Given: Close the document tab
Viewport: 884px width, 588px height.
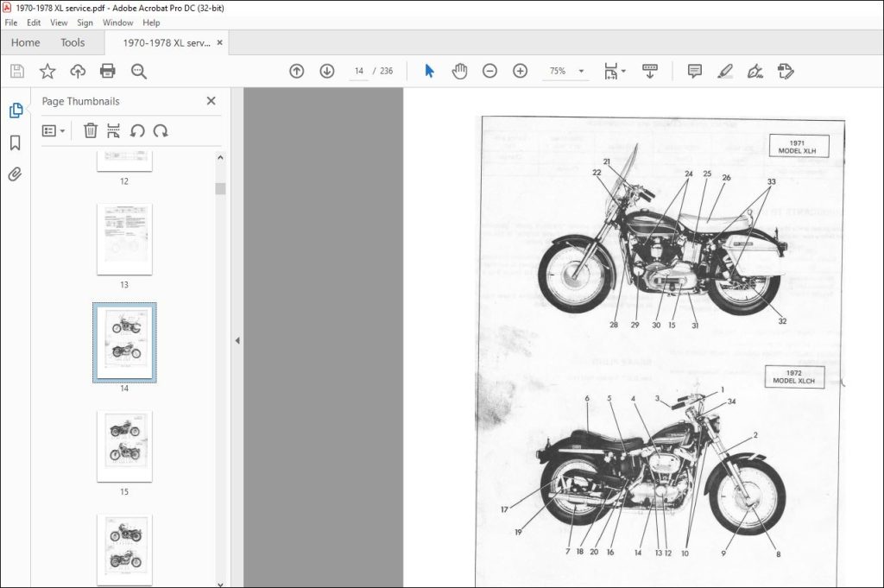Looking at the screenshot, I should (220, 42).
